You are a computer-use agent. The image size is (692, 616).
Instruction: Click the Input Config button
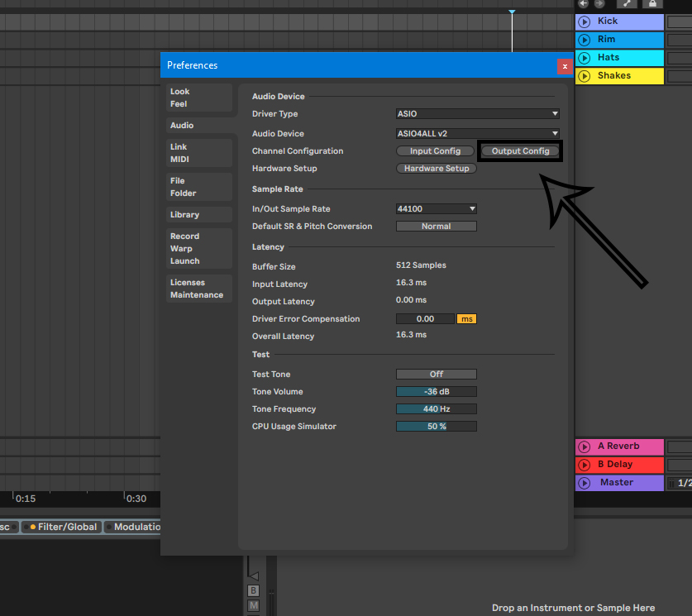point(435,151)
